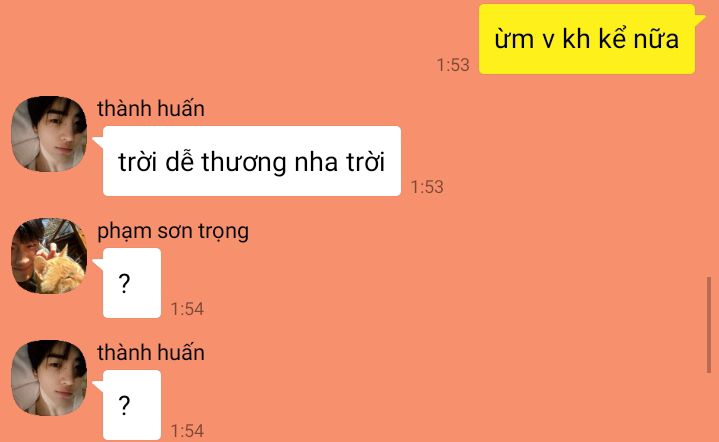The height and width of the screenshot is (442, 719).
Task: Click the chat scrollbar thumb
Action: click(x=709, y=325)
